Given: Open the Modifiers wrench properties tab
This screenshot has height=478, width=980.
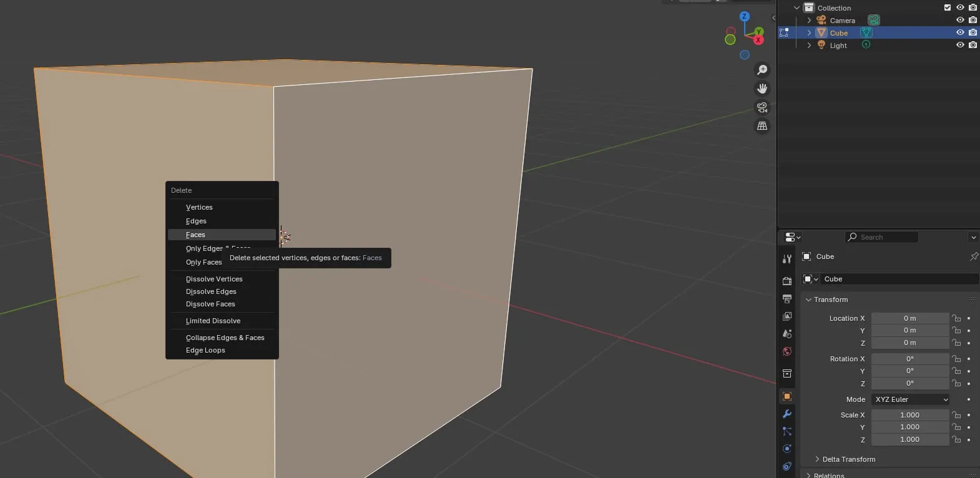Looking at the screenshot, I should (787, 414).
